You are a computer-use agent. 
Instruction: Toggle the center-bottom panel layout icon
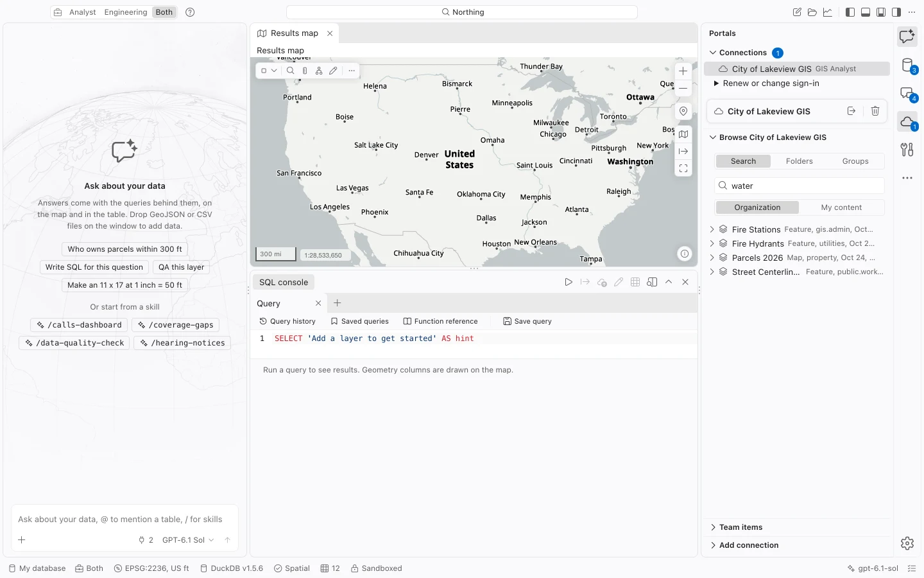(881, 12)
